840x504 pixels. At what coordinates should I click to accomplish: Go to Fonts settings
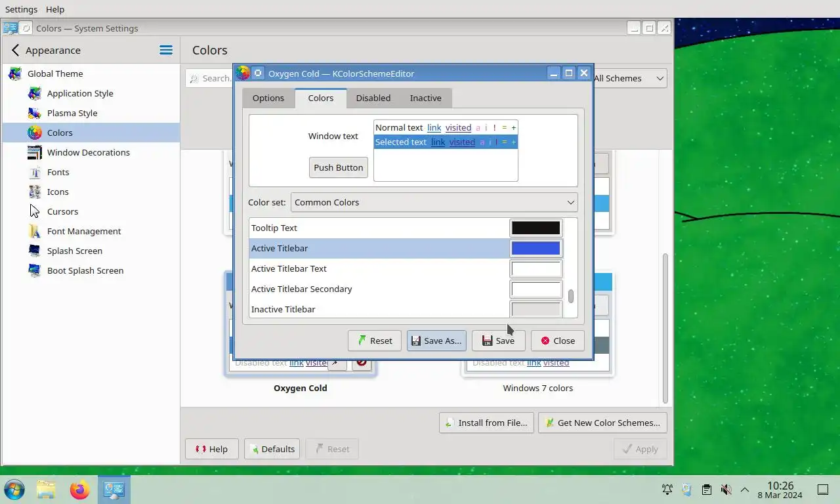point(90,172)
